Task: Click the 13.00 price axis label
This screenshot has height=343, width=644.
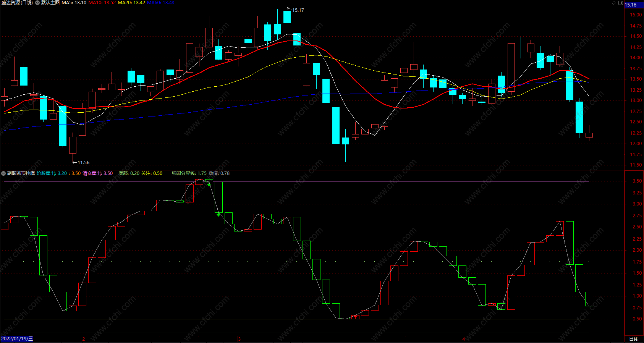Action: (636, 101)
